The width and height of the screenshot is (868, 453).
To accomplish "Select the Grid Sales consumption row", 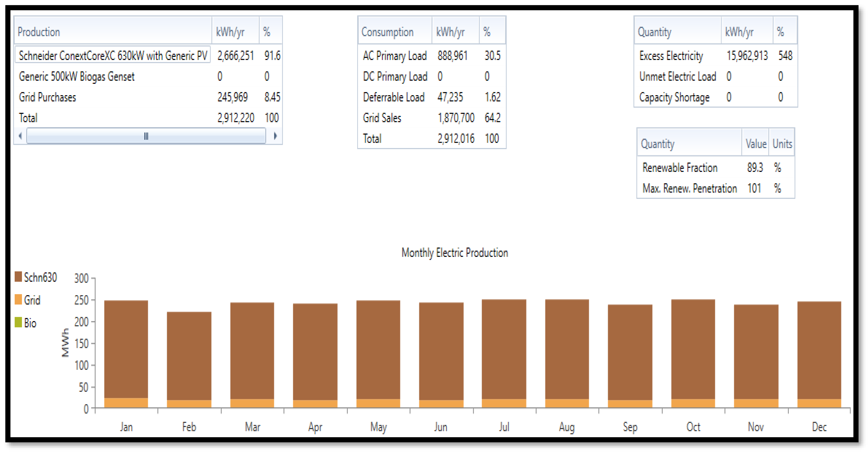I will [x=382, y=118].
